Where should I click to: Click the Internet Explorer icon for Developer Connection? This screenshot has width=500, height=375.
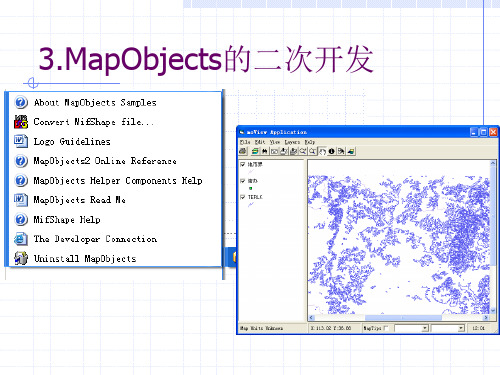(x=21, y=239)
